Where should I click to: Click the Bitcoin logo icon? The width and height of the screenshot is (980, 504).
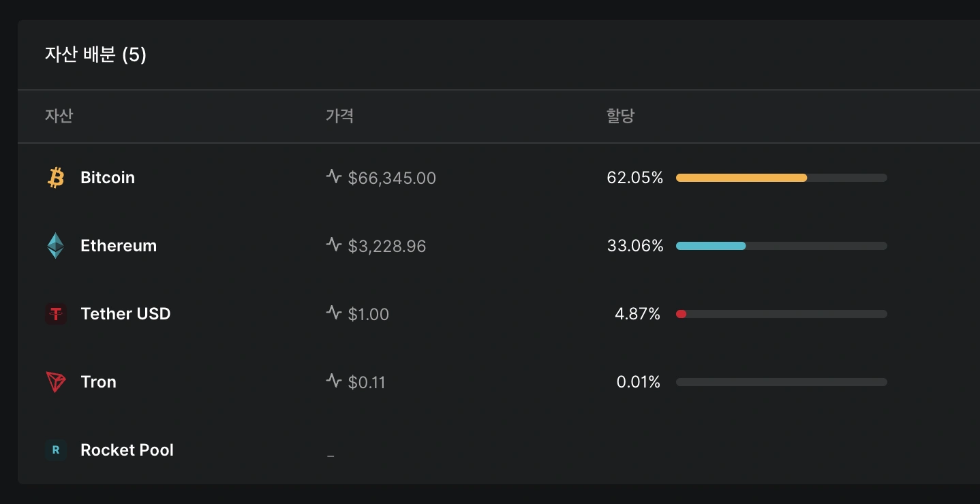(x=56, y=178)
